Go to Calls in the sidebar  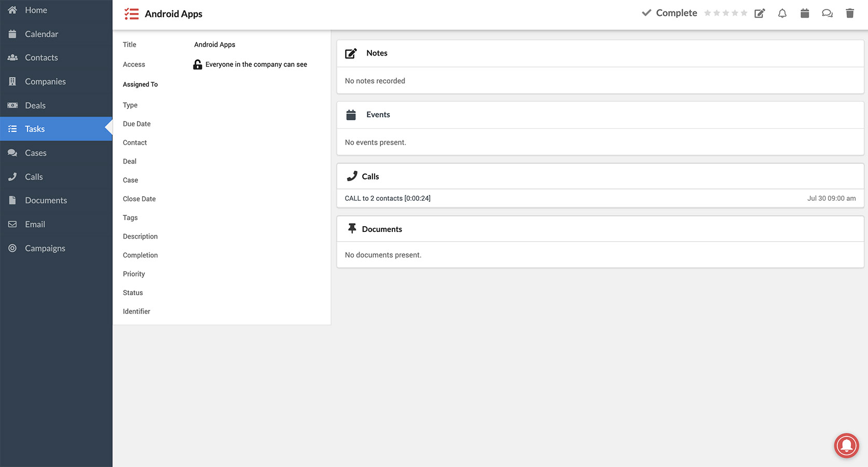[56, 177]
